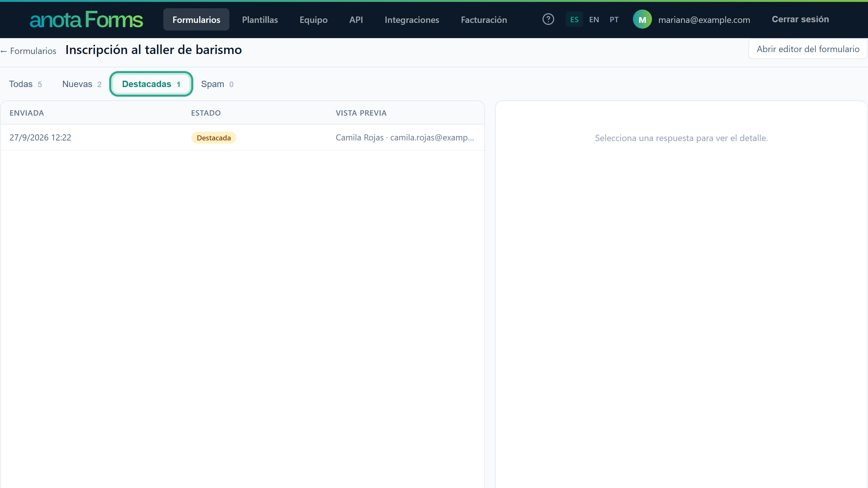Select the Destacadas tab
Viewport: 868px width, 488px height.
pyautogui.click(x=151, y=84)
